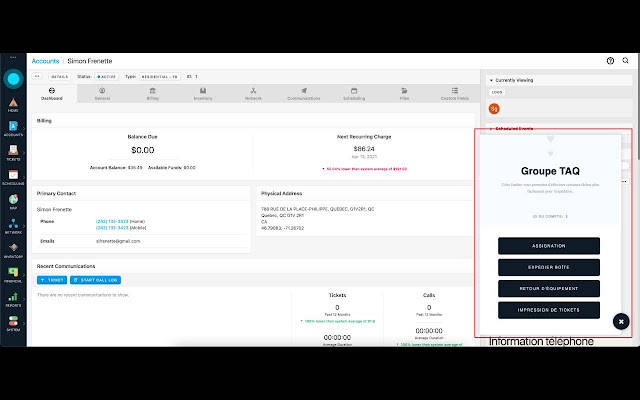Viewport: 640px width, 400px height.
Task: Open the search magnifier icon
Action: (x=625, y=60)
